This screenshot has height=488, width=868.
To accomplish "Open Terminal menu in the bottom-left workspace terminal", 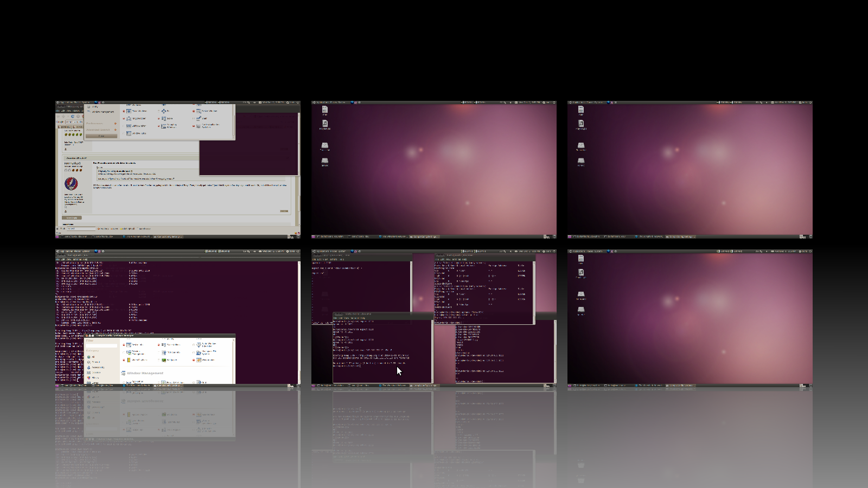I will (x=77, y=259).
